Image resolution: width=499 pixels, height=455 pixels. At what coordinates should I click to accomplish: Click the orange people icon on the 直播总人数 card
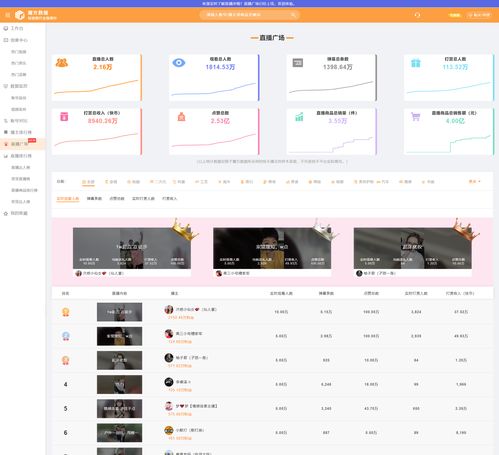(x=62, y=63)
